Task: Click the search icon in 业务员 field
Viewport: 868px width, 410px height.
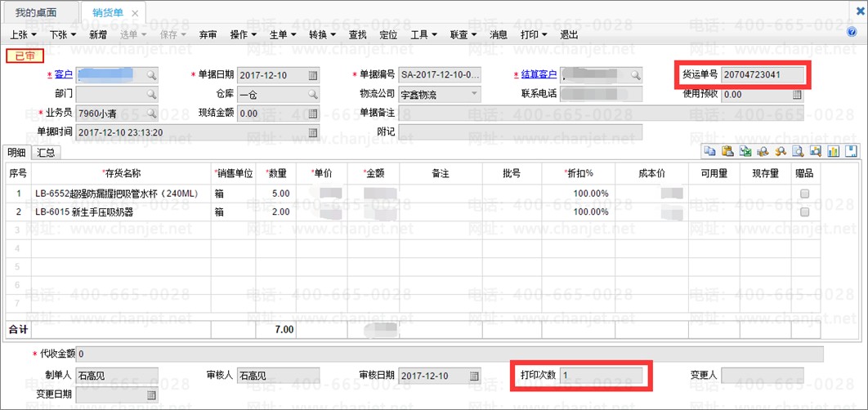Action: pyautogui.click(x=151, y=113)
